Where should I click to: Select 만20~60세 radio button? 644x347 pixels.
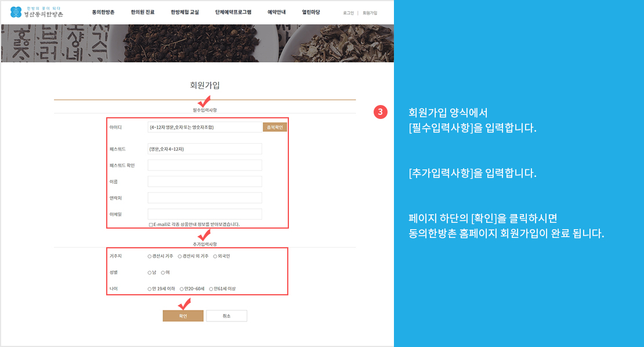pyautogui.click(x=182, y=289)
